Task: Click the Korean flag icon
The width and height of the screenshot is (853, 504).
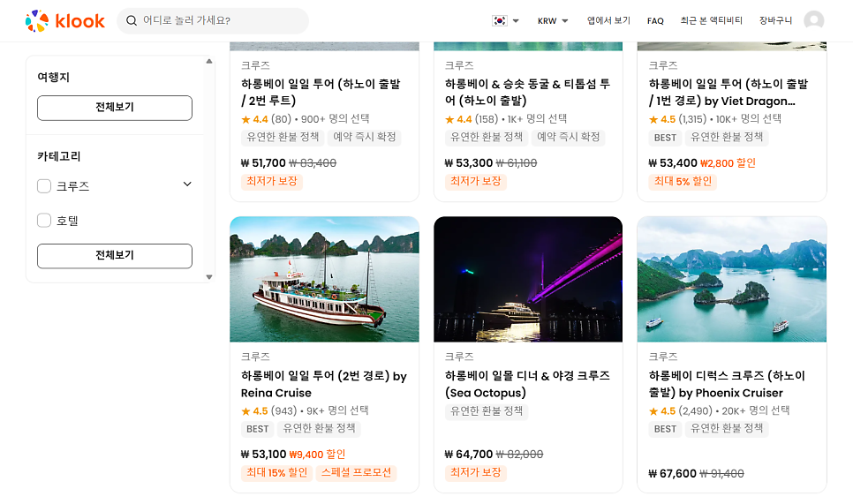Action: (500, 20)
